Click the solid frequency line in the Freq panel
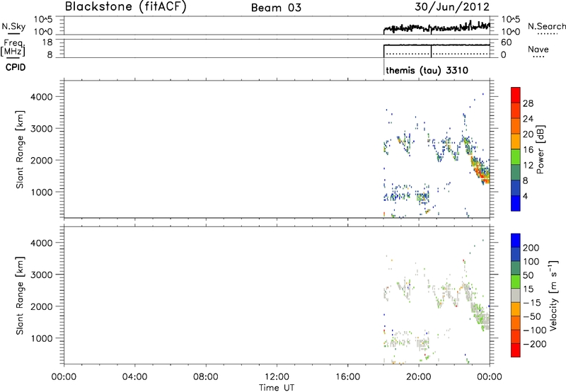The width and height of the screenshot is (566, 392). [437, 45]
